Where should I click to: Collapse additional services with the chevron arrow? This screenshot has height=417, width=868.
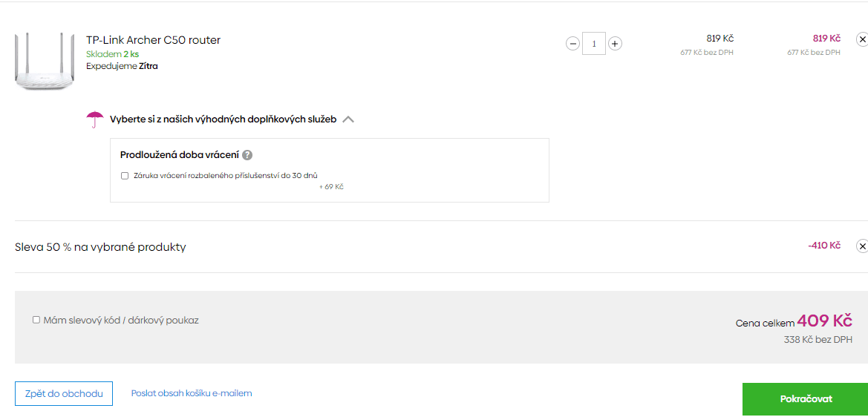point(348,119)
